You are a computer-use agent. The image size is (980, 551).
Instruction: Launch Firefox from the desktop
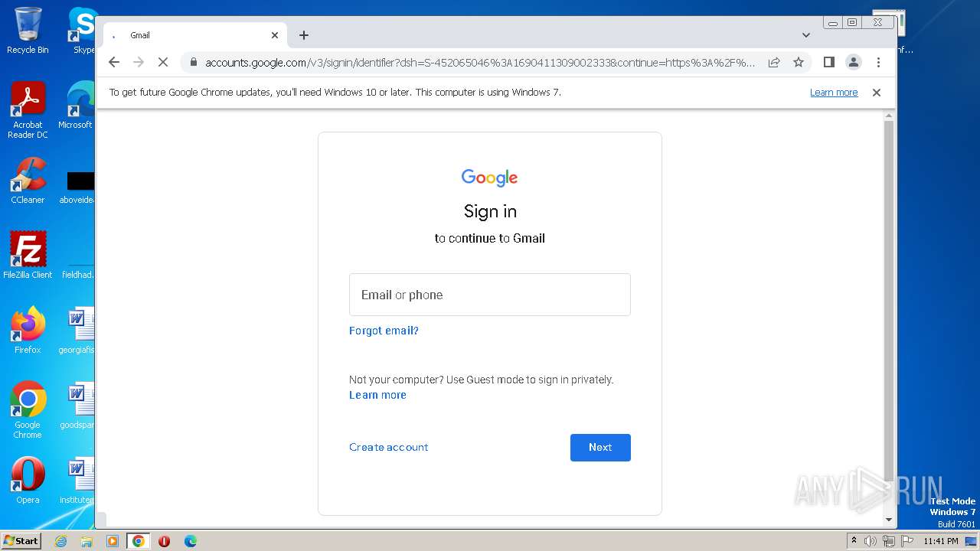click(28, 331)
